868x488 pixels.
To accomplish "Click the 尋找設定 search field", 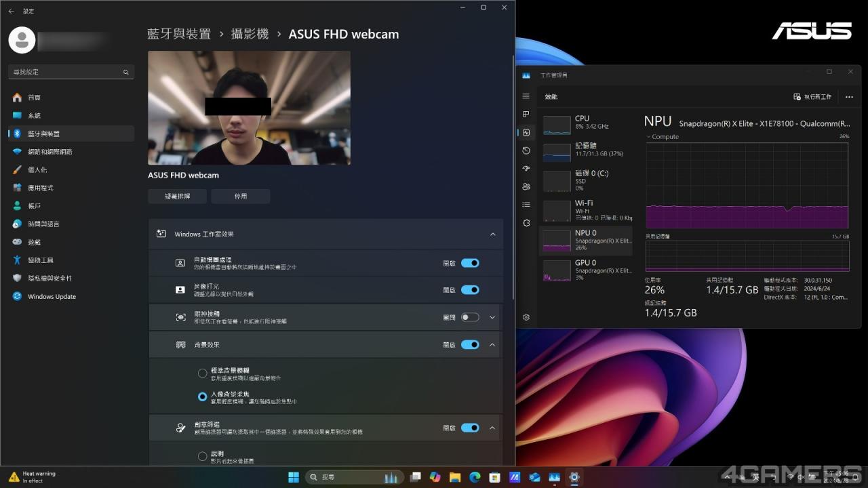I will point(71,72).
